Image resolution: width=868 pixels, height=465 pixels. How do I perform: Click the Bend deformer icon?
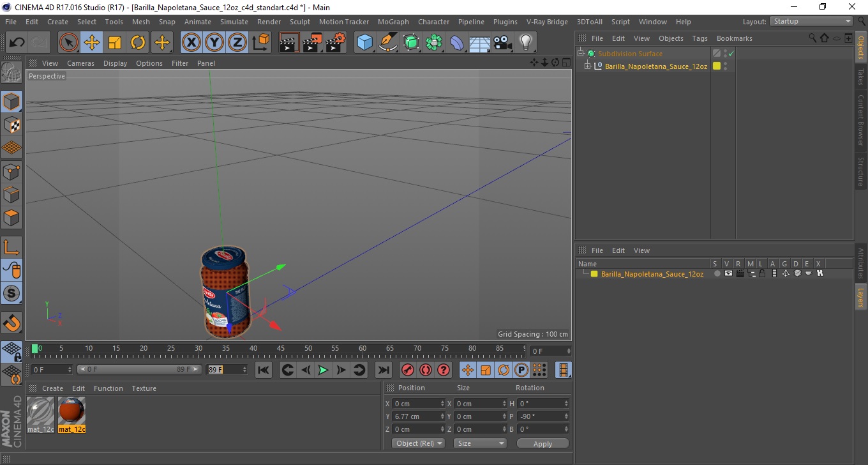coord(457,43)
